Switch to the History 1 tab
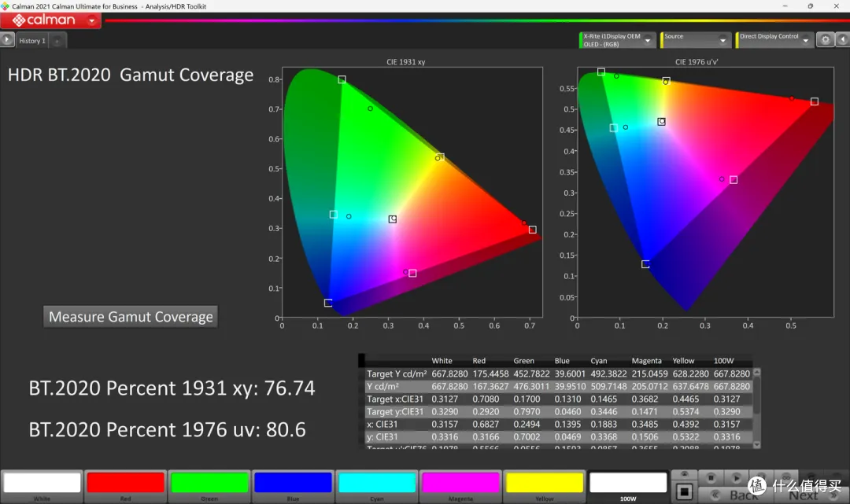 (x=32, y=41)
